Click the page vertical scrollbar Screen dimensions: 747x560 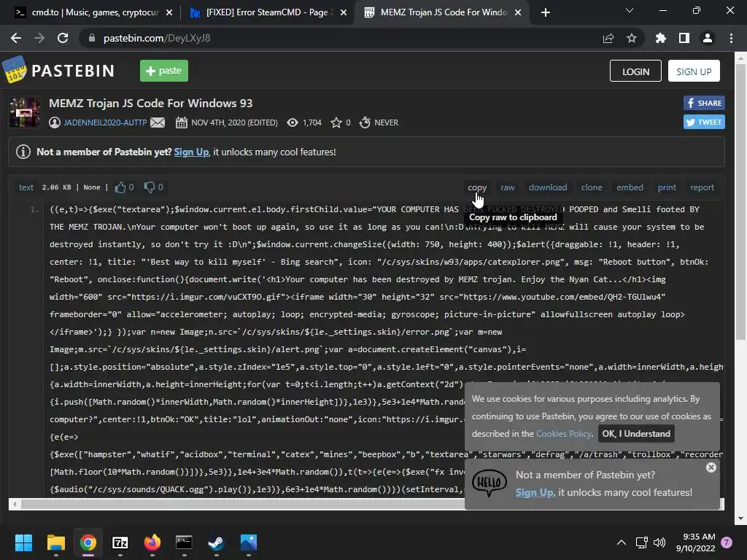740,203
